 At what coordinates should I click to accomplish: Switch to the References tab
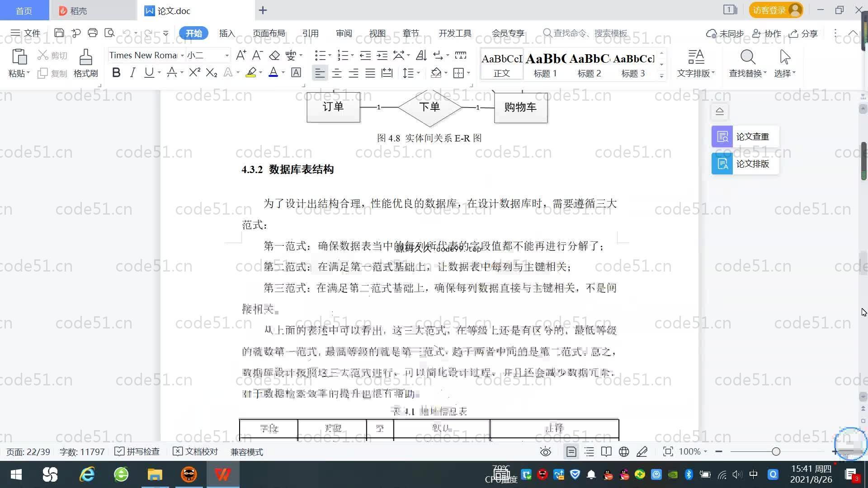(310, 33)
